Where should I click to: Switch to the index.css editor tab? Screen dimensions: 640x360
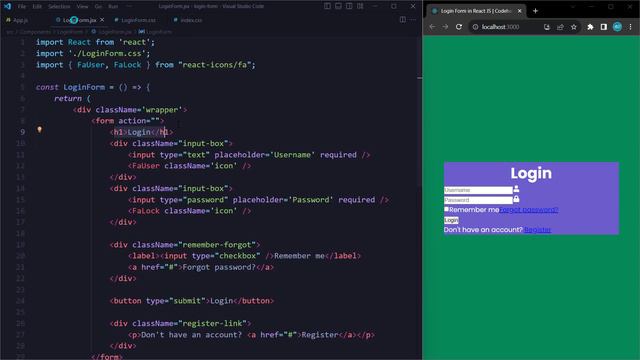click(188, 20)
